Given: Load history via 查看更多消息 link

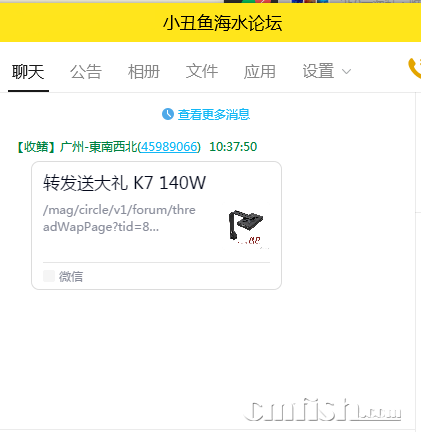Looking at the screenshot, I should 214,114.
